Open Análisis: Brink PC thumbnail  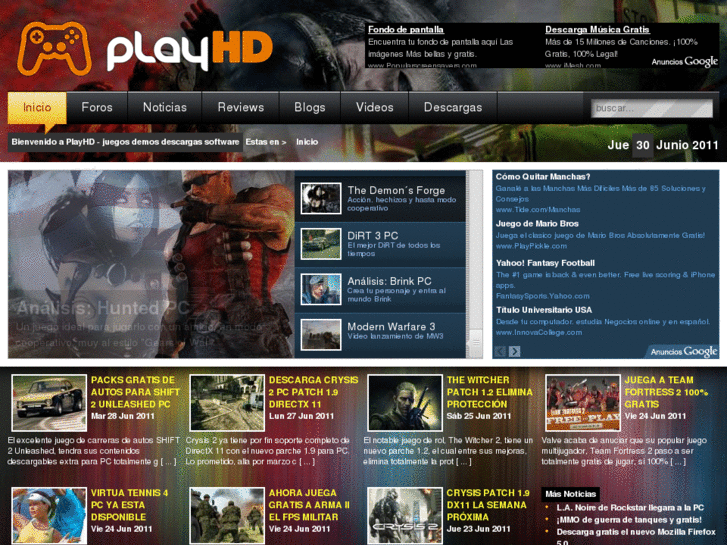(321, 289)
